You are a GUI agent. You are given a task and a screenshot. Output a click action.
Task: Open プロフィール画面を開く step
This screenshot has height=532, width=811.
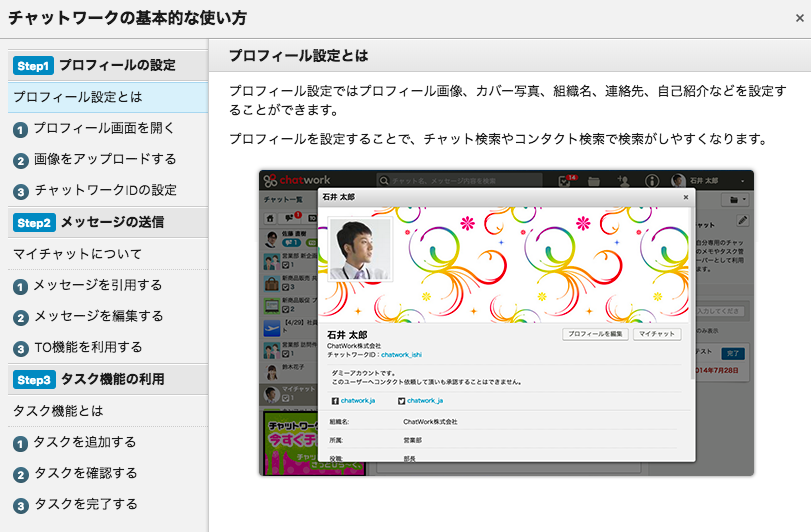coord(108,128)
